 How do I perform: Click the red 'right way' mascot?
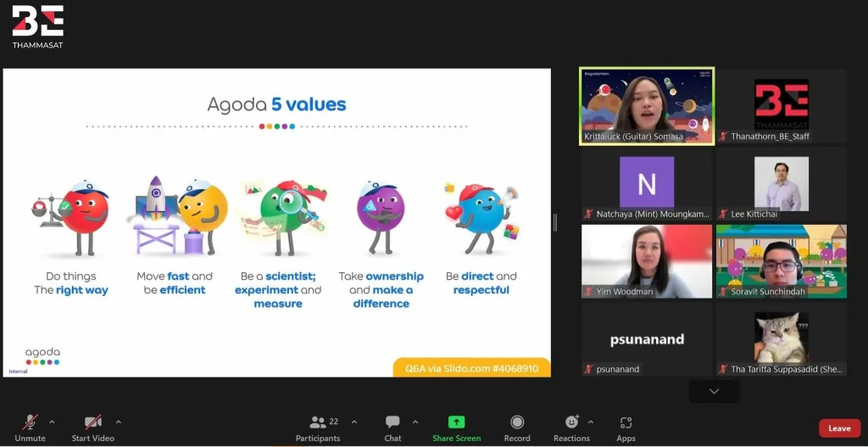pyautogui.click(x=72, y=217)
